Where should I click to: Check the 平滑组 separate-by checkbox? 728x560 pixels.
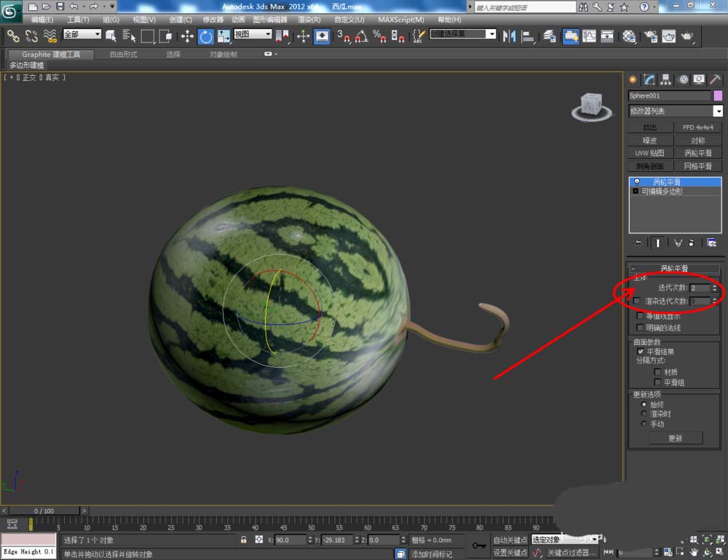coord(657,382)
